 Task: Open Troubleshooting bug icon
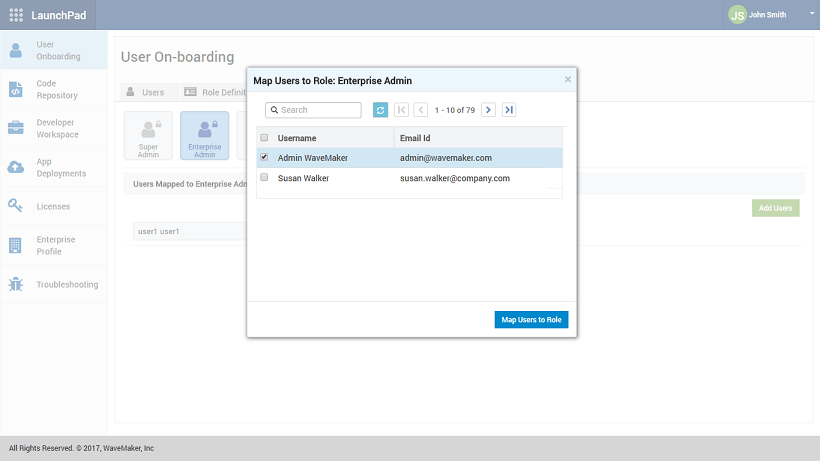[16, 284]
